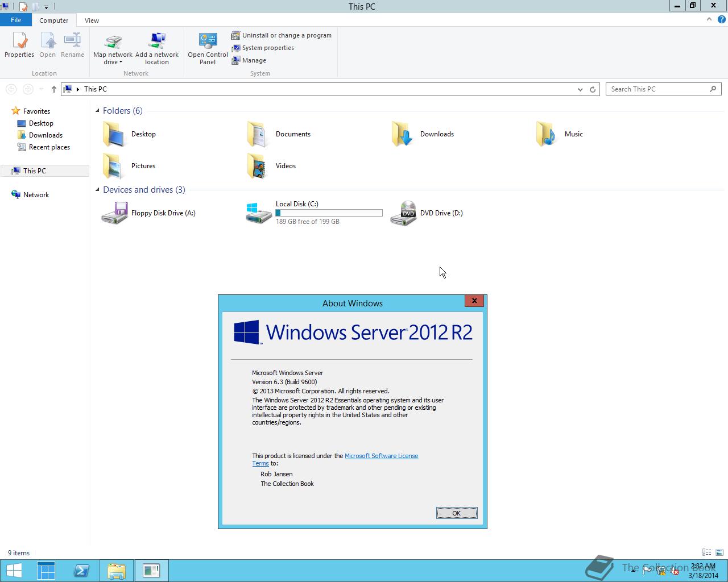Select Recent places in sidebar
Viewport: 728px width, 582px height.
tap(49, 147)
